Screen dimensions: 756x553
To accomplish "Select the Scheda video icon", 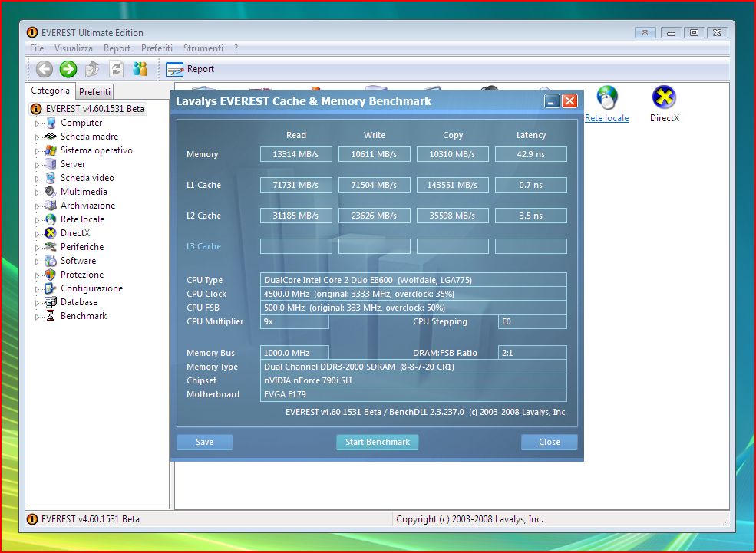I will point(51,178).
